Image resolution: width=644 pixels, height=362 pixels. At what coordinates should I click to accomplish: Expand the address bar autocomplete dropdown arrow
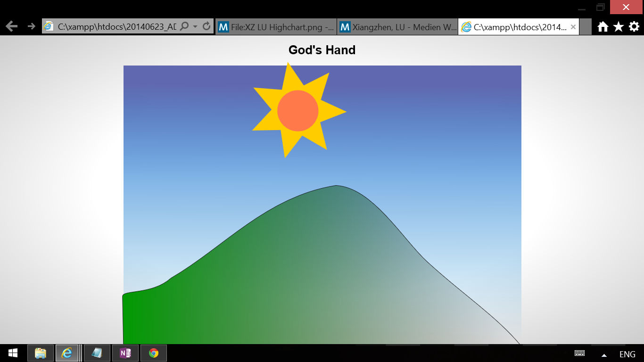pyautogui.click(x=195, y=26)
